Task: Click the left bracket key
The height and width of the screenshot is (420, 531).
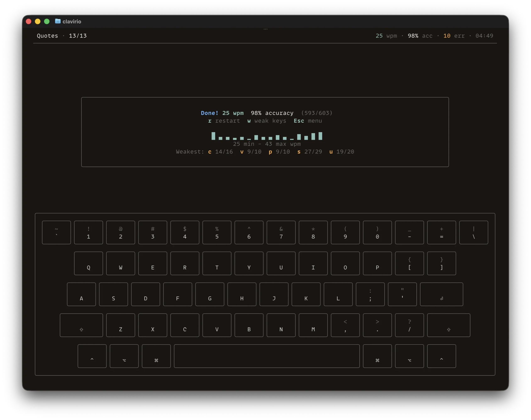Action: coord(409,263)
